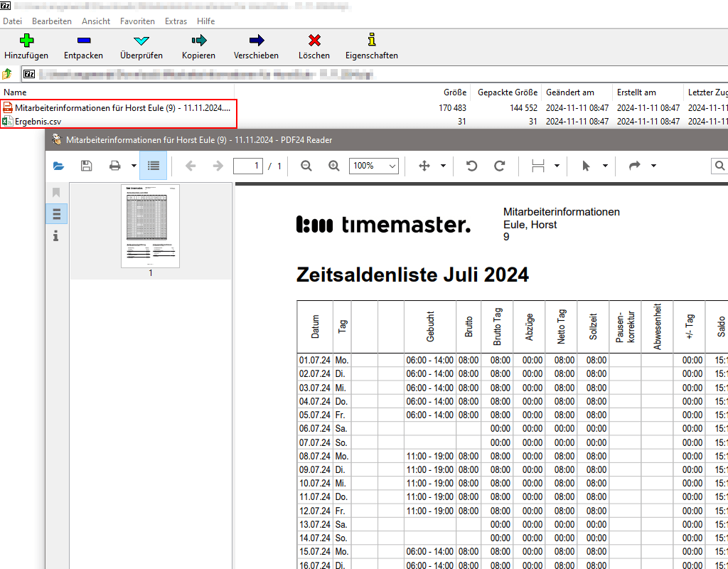Show archive properties with Eigenschaften
This screenshot has width=728, height=569.
(x=371, y=46)
